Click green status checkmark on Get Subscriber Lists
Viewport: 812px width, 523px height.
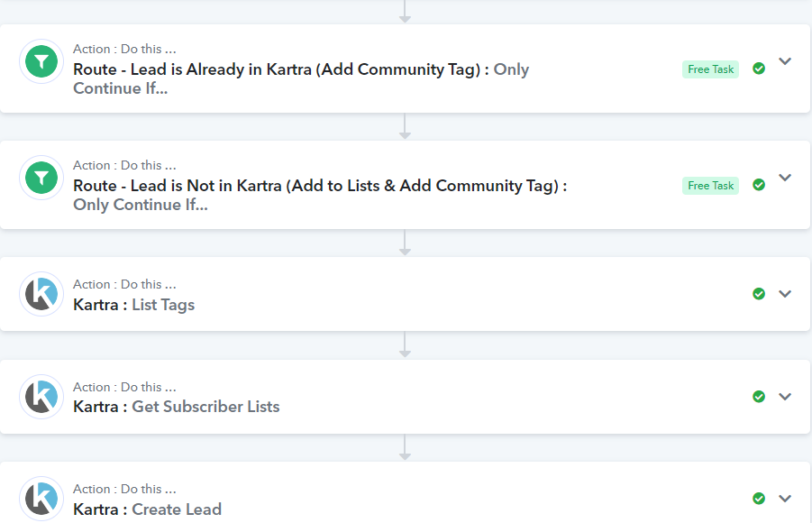tap(759, 397)
